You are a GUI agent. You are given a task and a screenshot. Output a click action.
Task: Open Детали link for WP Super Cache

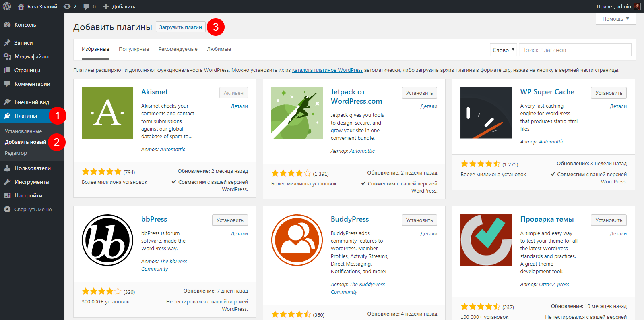618,106
